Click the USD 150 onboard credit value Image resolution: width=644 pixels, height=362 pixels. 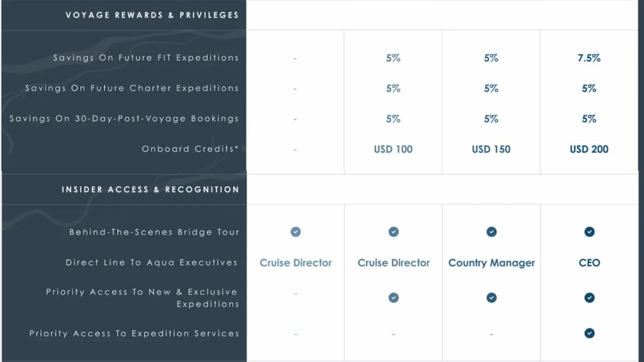492,149
